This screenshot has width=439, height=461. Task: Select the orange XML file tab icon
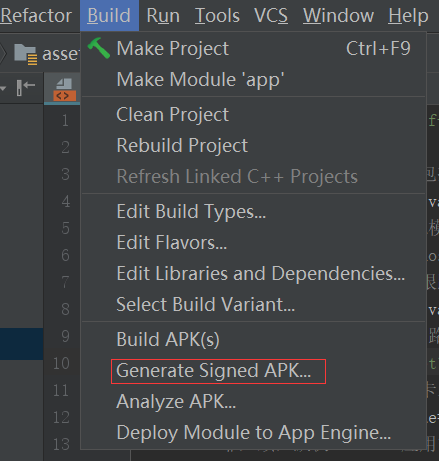64,89
